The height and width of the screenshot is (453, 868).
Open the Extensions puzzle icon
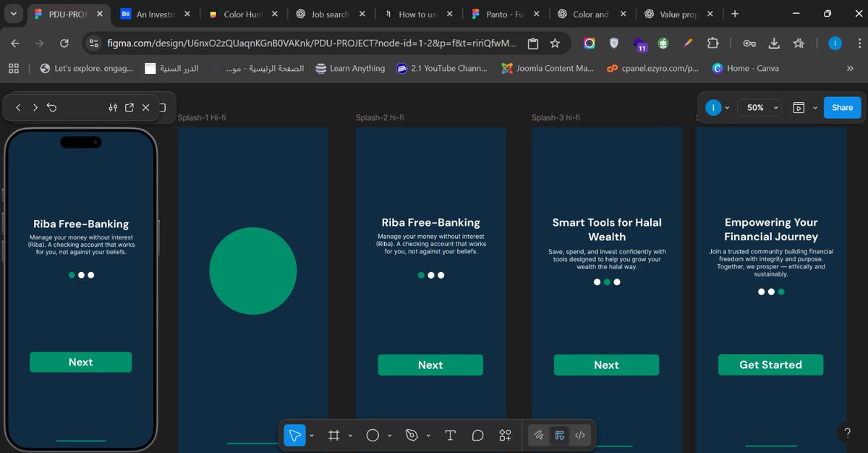(x=712, y=43)
